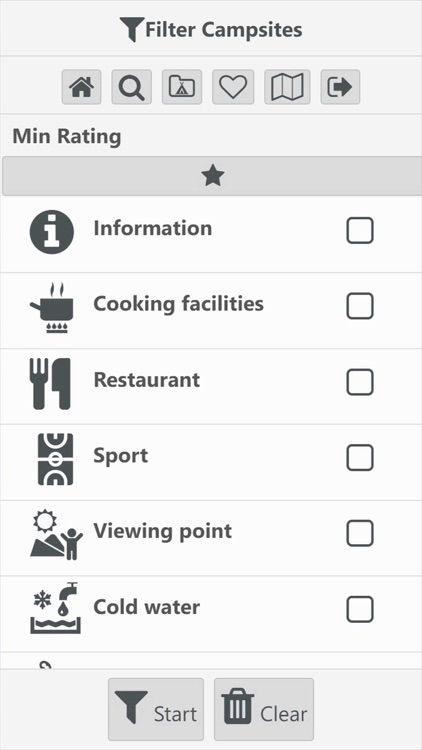This screenshot has height=750, width=422.
Task: Show favorites via heart icon
Action: [x=233, y=87]
